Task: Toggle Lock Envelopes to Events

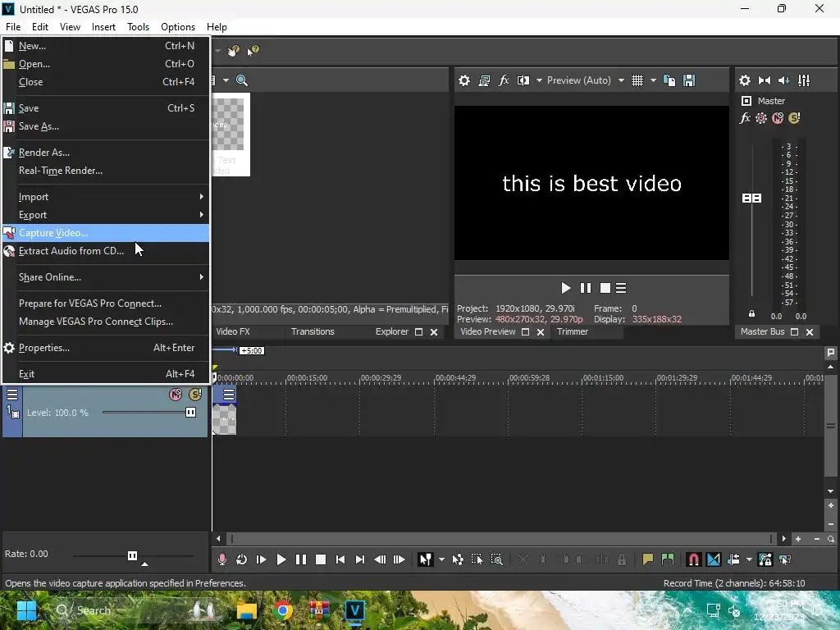Action: 765,559
